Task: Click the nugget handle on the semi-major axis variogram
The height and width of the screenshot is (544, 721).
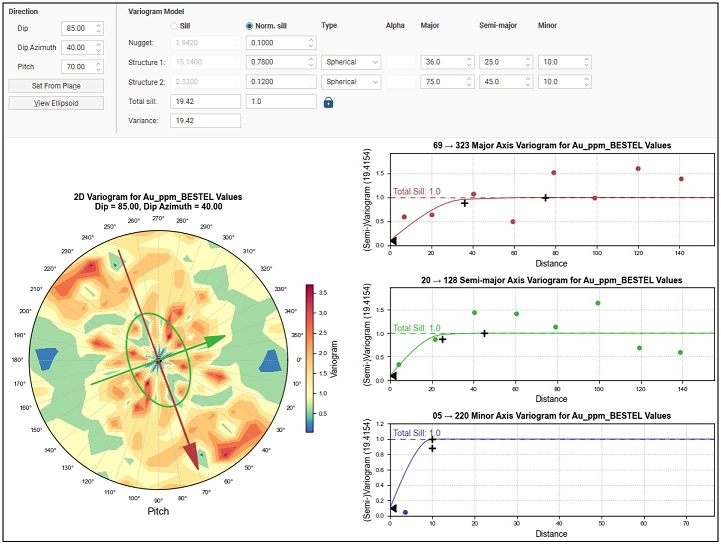Action: coord(393,377)
